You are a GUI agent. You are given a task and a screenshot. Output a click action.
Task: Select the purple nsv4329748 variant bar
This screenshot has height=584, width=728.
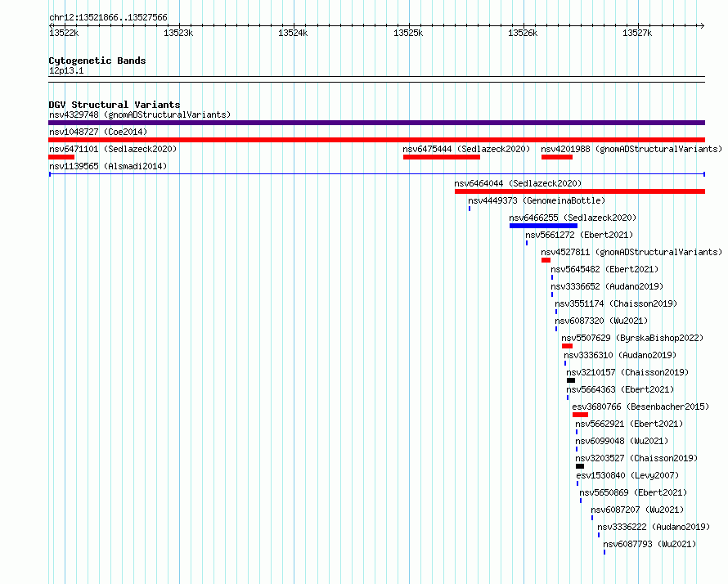[376, 123]
